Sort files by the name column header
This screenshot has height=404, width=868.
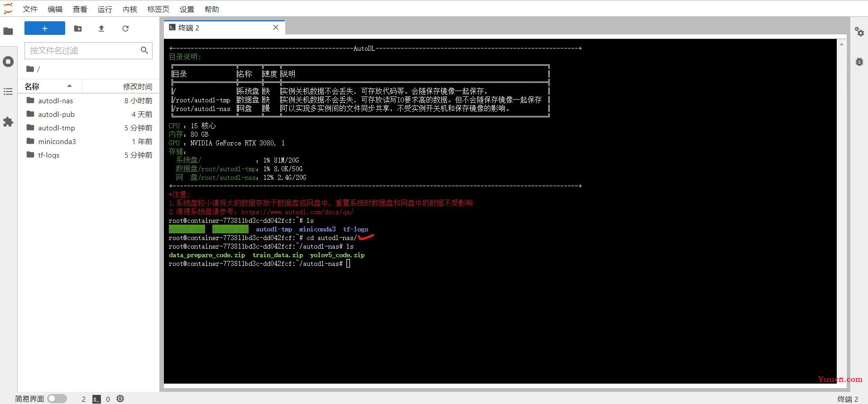pyautogui.click(x=50, y=86)
